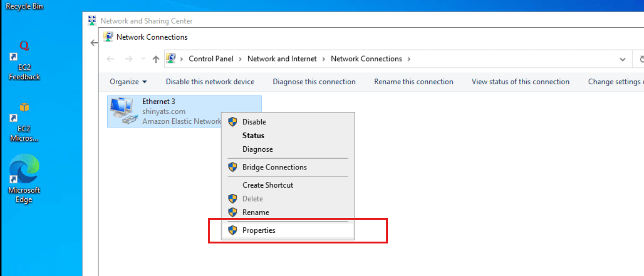Expand the Organize dropdown menu
The image size is (644, 276).
[x=128, y=82]
